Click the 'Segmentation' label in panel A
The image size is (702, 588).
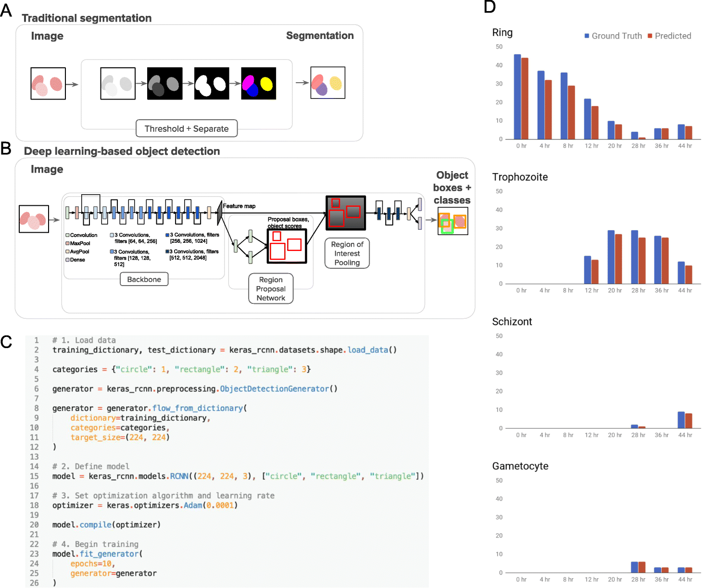[320, 36]
